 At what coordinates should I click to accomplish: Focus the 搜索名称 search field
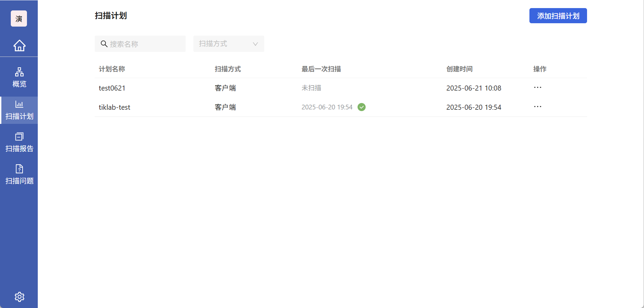tap(140, 44)
